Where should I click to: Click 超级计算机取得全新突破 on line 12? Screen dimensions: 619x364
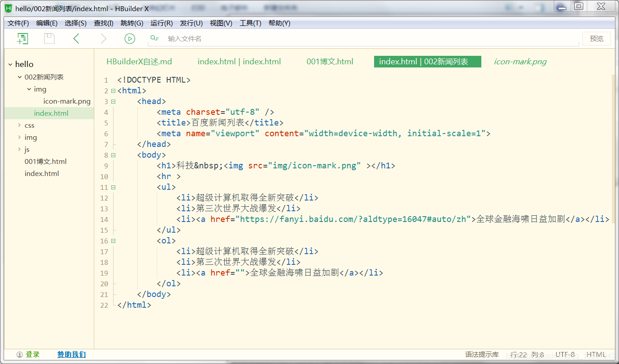(245, 198)
